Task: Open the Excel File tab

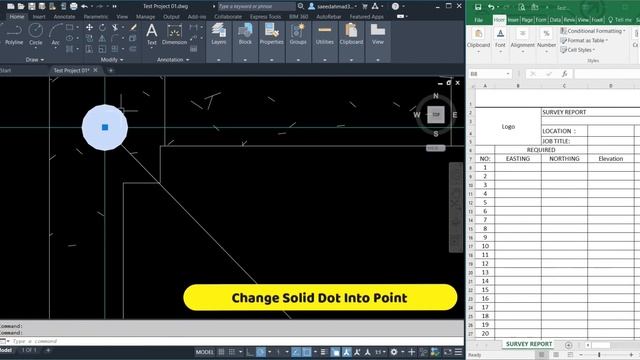Action: (478, 20)
